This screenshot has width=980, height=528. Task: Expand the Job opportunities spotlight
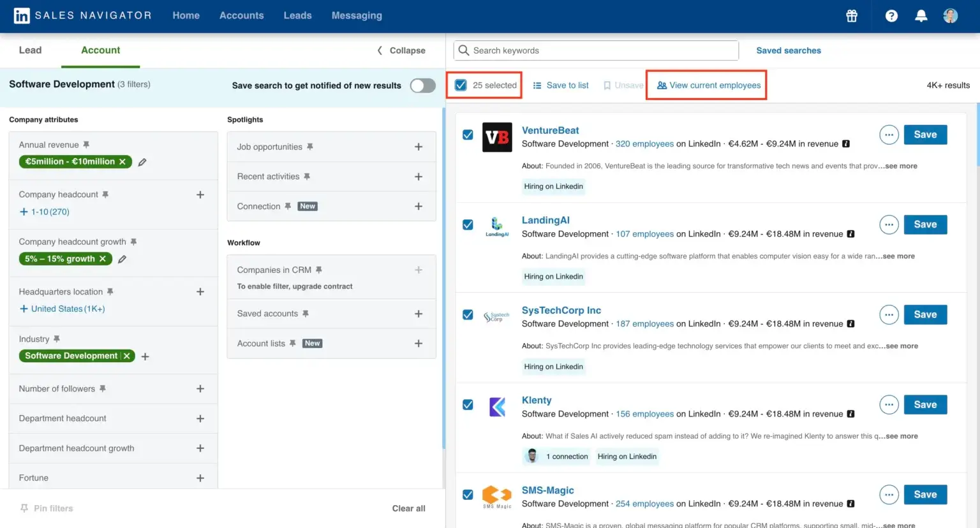coord(419,147)
